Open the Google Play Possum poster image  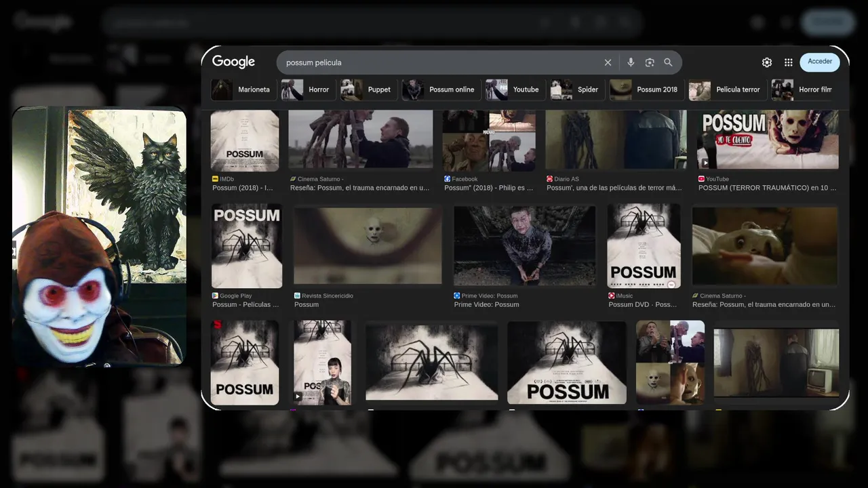click(246, 247)
